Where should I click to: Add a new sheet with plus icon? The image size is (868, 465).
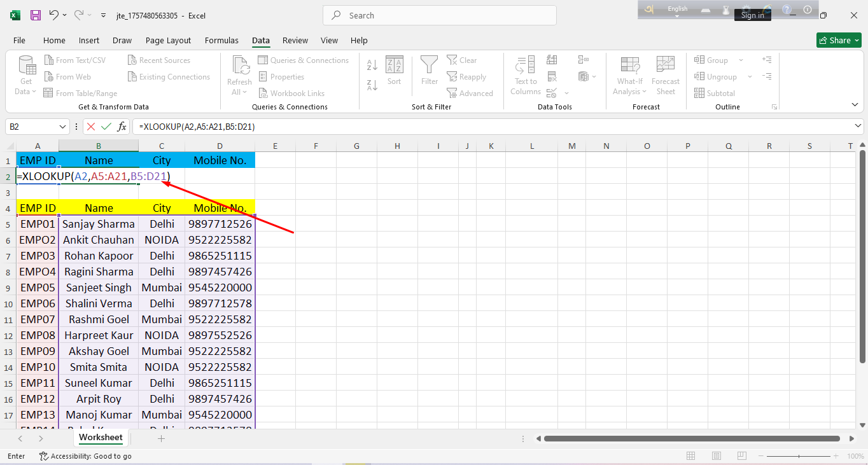(161, 438)
